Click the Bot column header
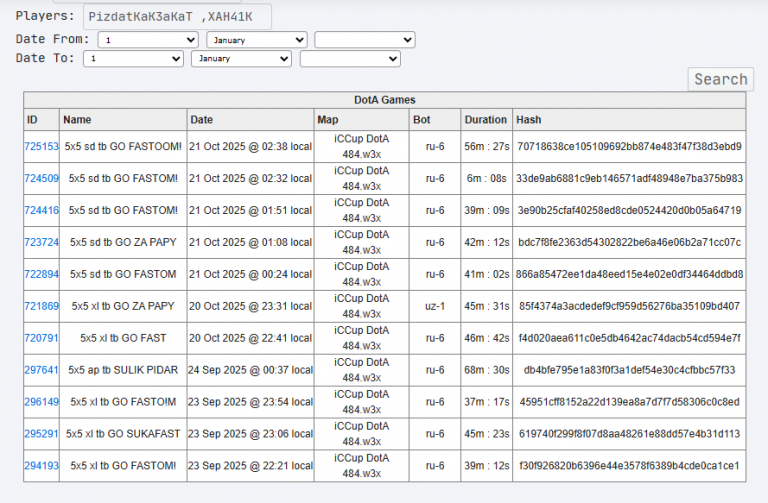Screen dimensions: 768x503 (435, 120)
